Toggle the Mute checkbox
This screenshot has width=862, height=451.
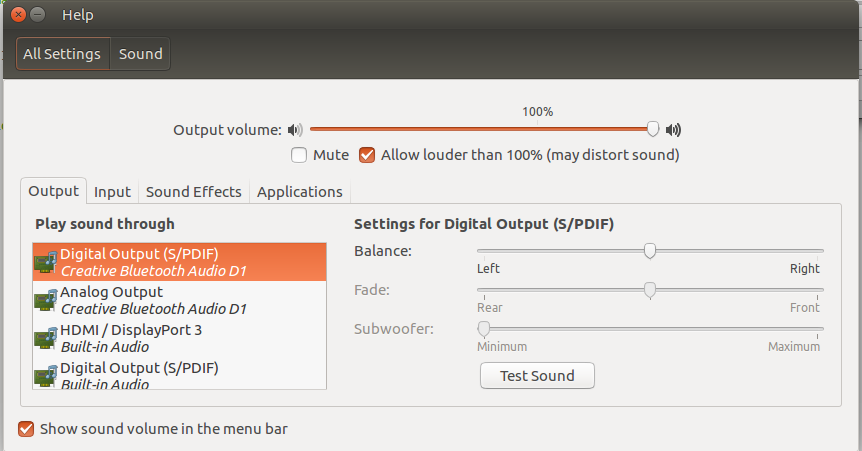coord(299,155)
